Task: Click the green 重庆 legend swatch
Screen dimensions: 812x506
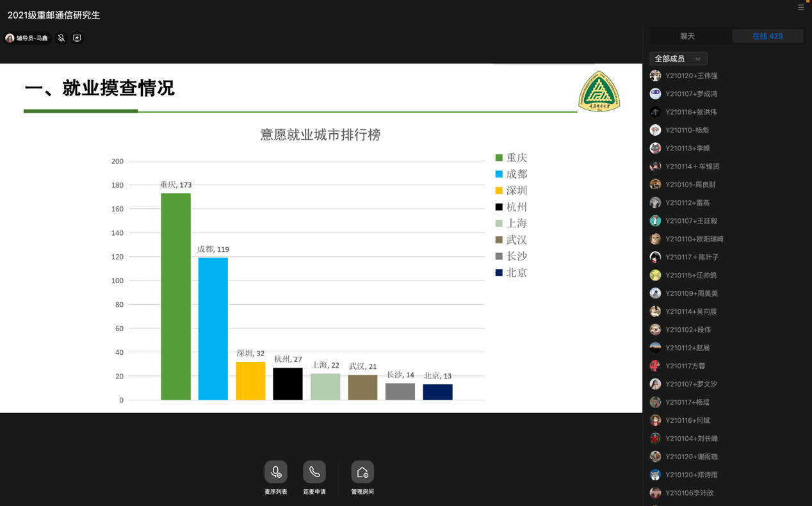Action: click(499, 158)
